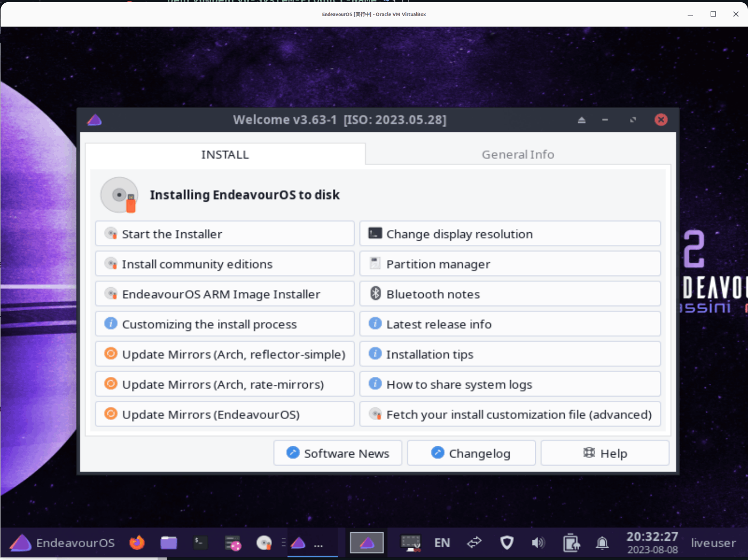Click the Welcome app taskbar entry
The image size is (748, 560).
[313, 543]
